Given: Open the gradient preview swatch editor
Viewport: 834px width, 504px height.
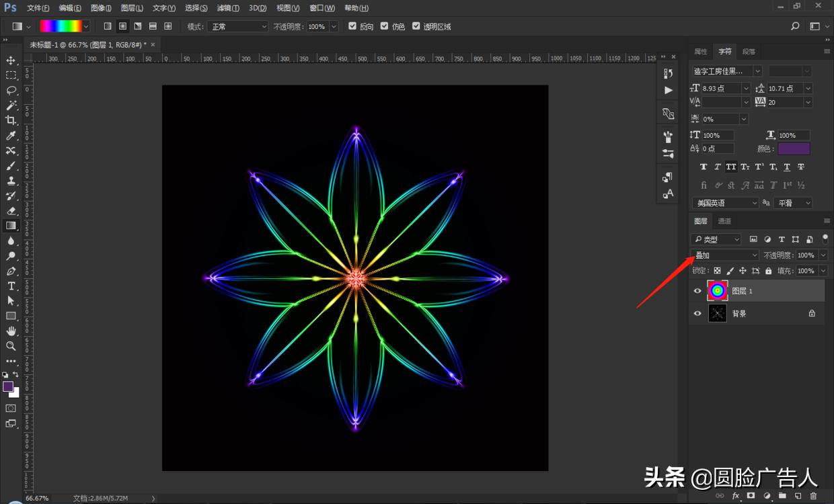Looking at the screenshot, I should click(62, 26).
